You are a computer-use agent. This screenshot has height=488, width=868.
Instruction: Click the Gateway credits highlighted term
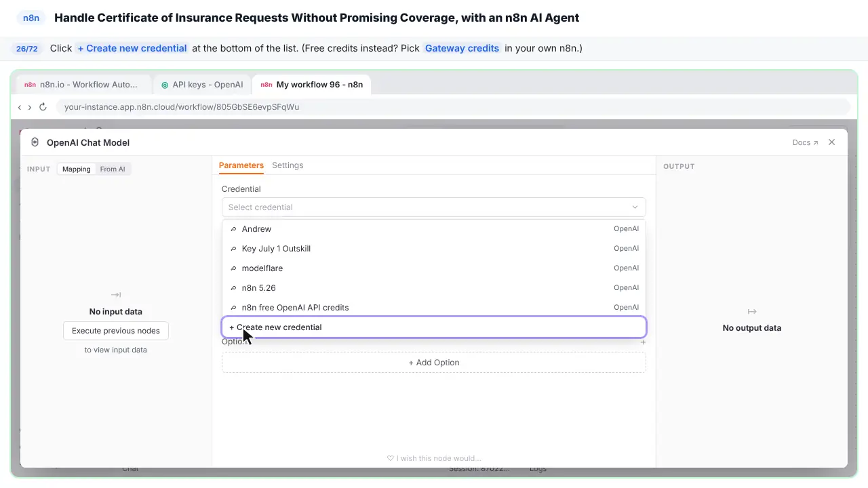point(462,48)
